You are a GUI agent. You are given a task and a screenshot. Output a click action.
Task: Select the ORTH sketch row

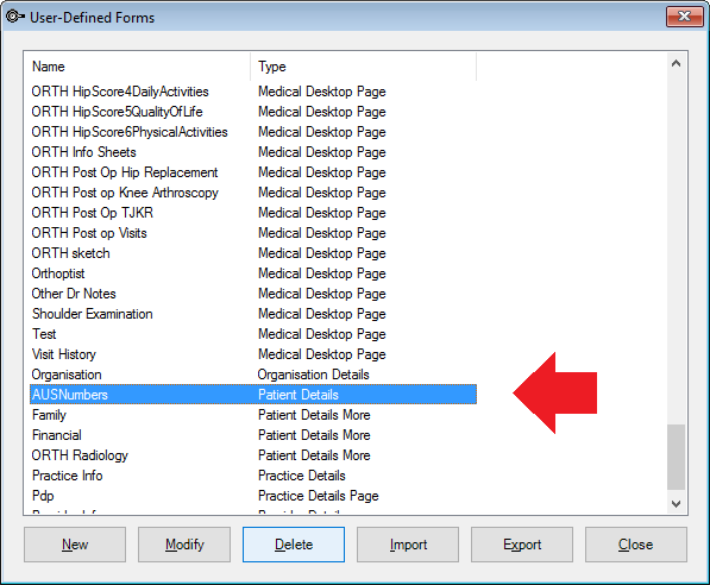(254, 253)
